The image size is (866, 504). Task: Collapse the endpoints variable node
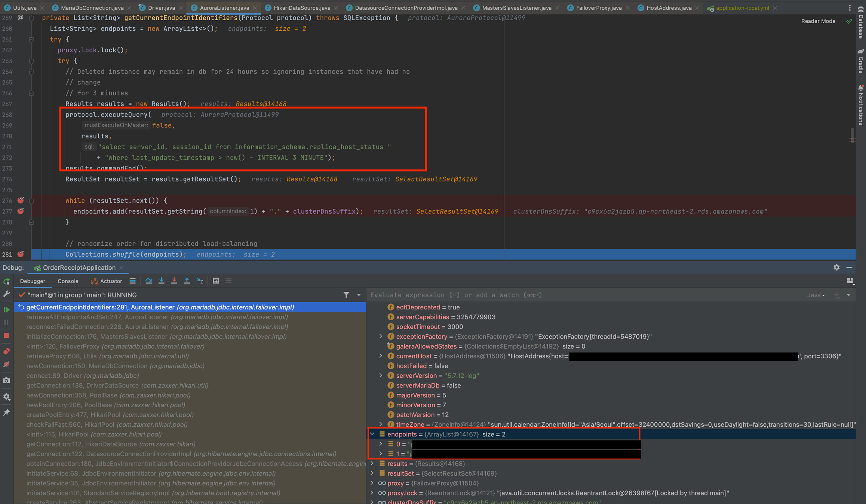coord(372,434)
